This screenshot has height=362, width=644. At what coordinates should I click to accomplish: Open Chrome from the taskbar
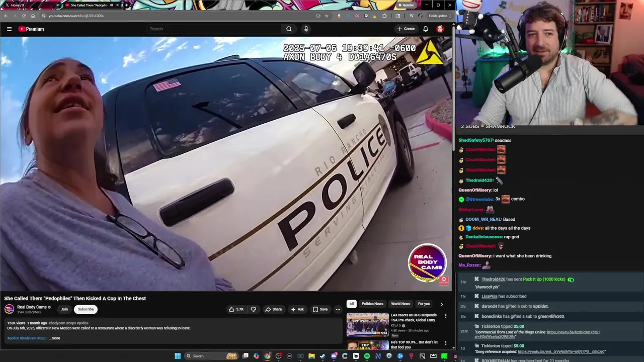(267, 356)
